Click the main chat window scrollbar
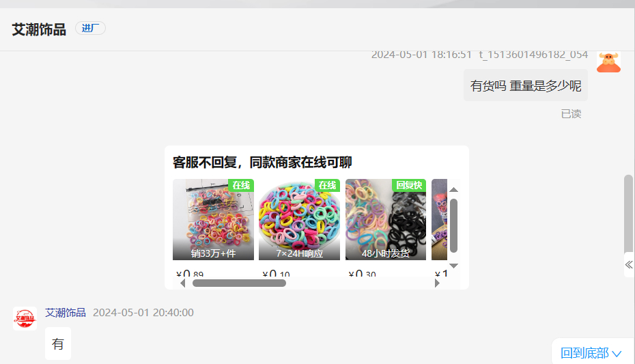The width and height of the screenshot is (635, 364). pos(628,214)
